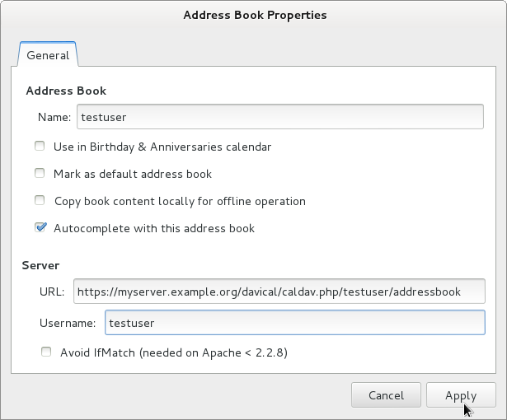Click the bold "Address Book" section heading
Screen dimensions: 507x420
[66, 91]
